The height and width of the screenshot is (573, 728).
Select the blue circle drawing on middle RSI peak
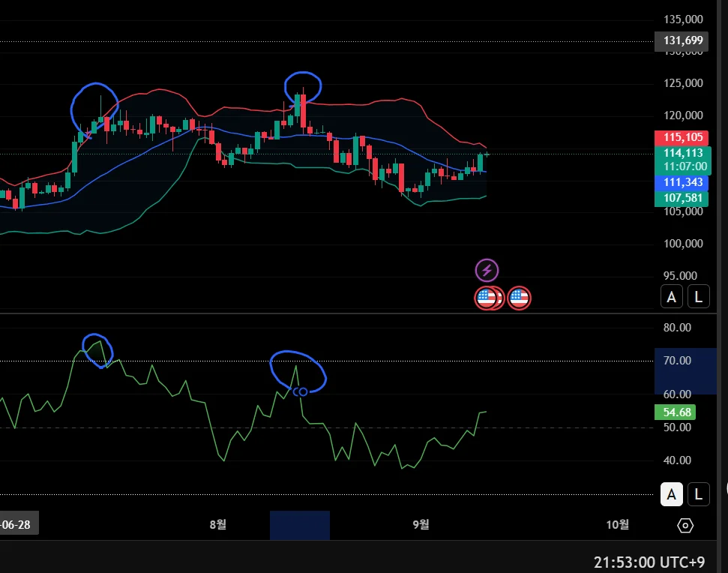298,373
